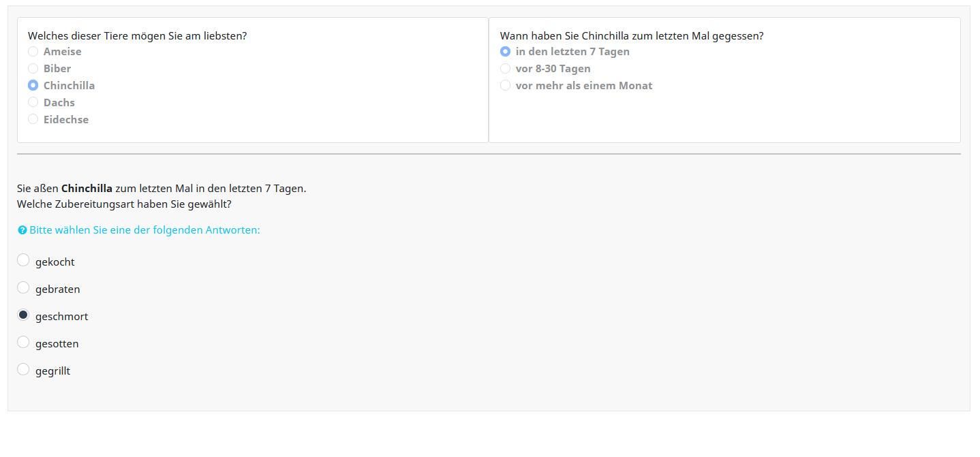Select the Chinchilla radio button
980x457 pixels.
click(x=33, y=86)
